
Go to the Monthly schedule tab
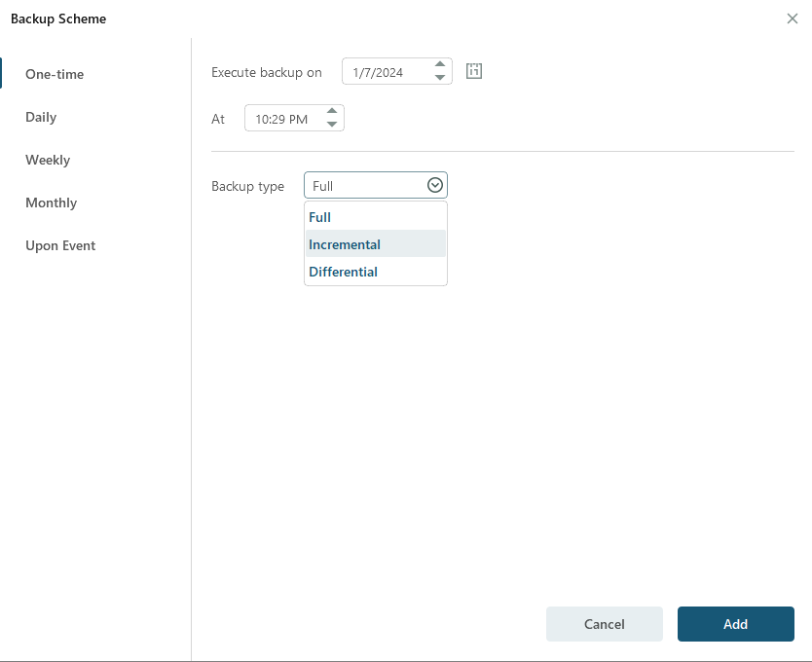click(51, 202)
